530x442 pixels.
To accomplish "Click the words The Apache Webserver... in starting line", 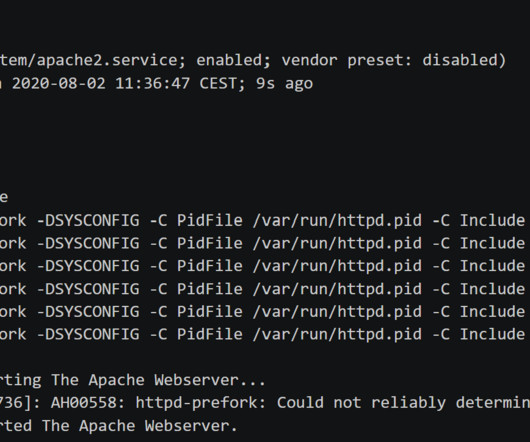I will pos(158,380).
